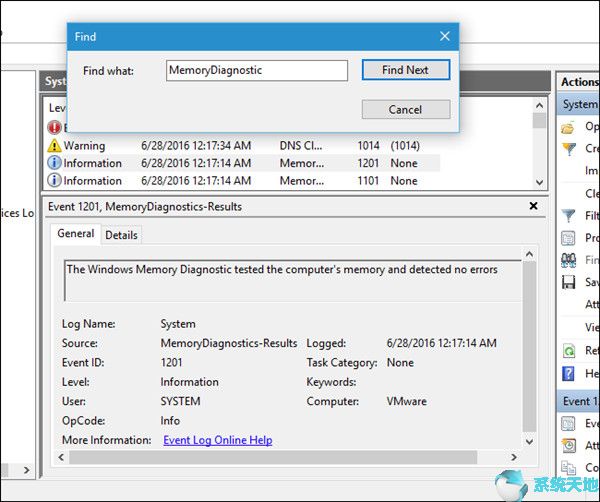Click the horizontal scrollbar thumb in details
The width and height of the screenshot is (600, 502).
[273, 457]
